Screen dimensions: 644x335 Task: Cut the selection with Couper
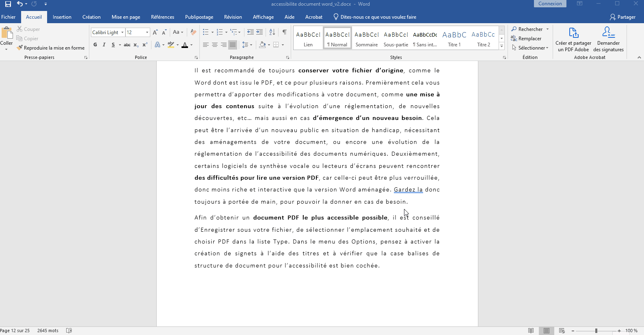(x=28, y=29)
